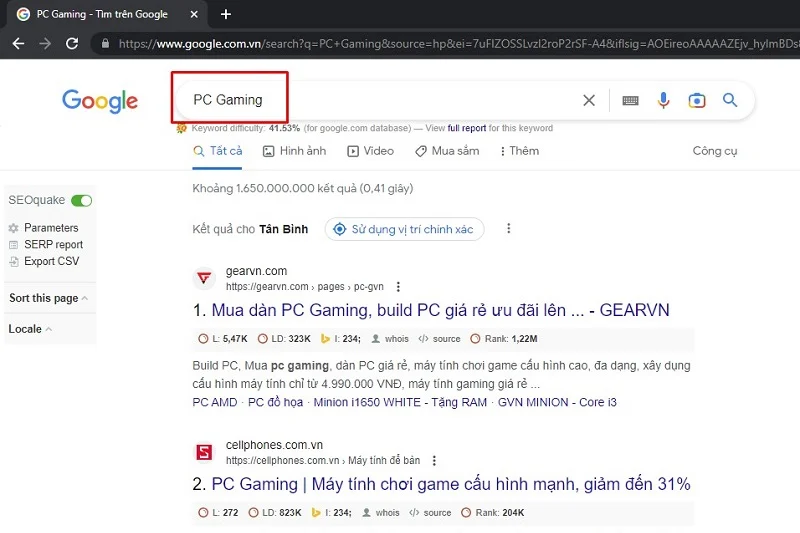Close the PC Gaming browser tab

[x=194, y=14]
